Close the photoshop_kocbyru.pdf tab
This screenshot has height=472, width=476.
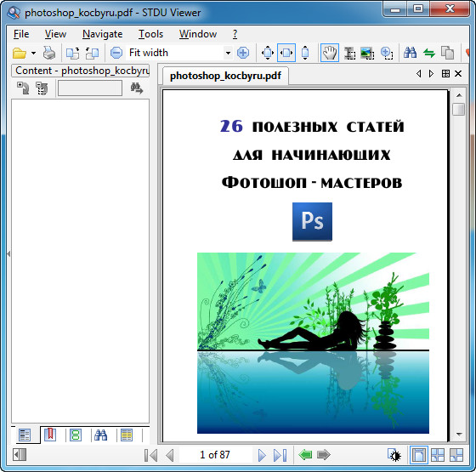tap(458, 73)
